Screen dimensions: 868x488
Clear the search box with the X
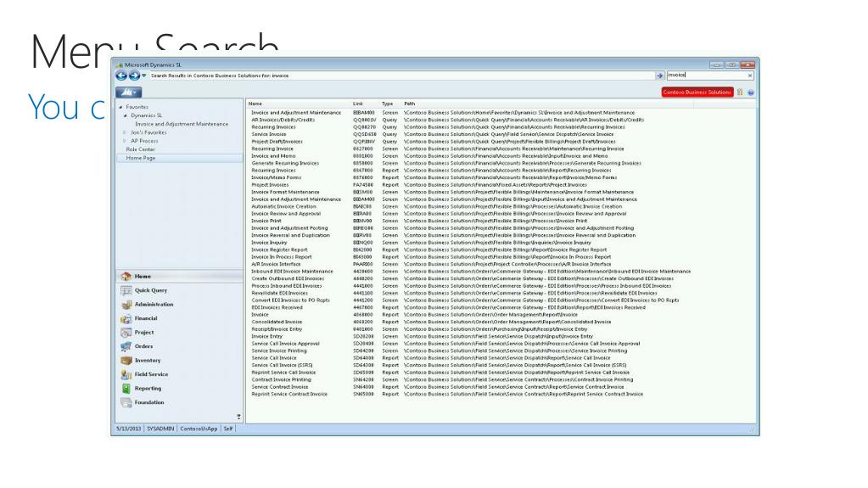point(750,76)
